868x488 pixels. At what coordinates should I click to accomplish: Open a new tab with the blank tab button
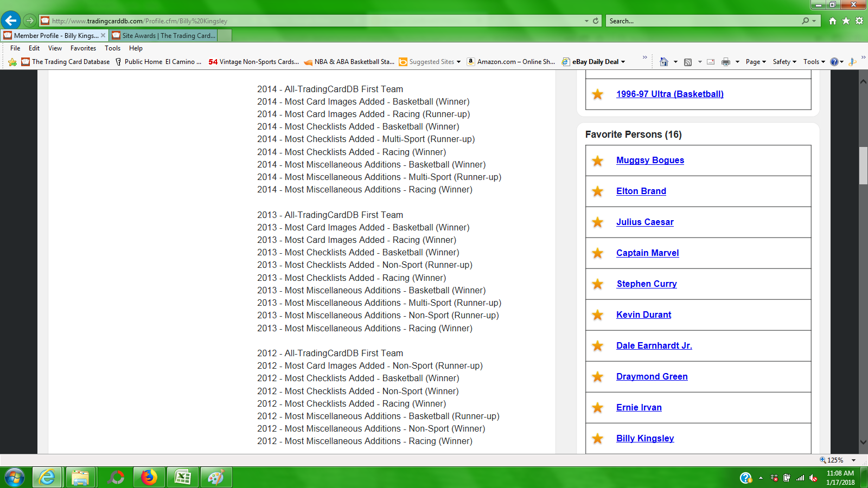[225, 35]
